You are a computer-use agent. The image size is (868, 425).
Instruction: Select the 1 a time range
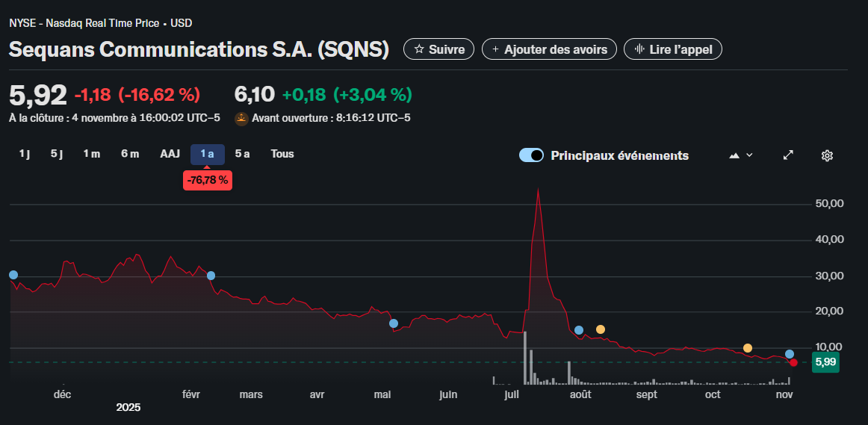tap(208, 154)
